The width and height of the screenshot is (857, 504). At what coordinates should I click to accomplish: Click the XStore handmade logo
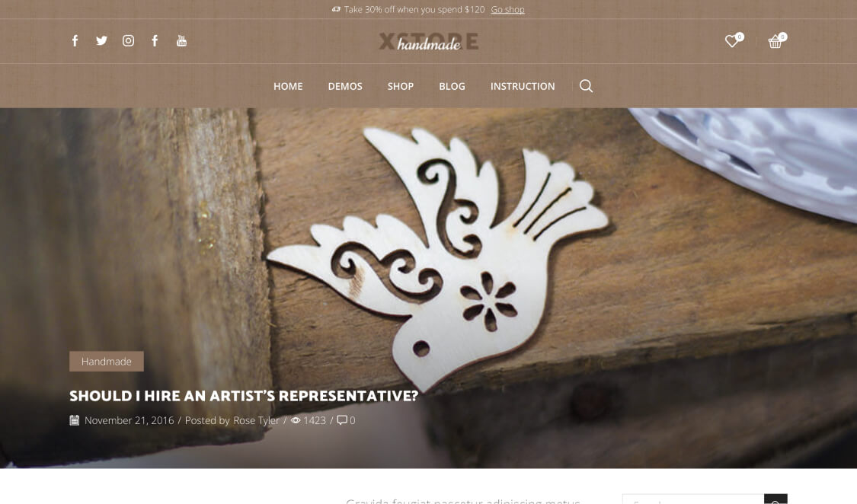pyautogui.click(x=428, y=42)
